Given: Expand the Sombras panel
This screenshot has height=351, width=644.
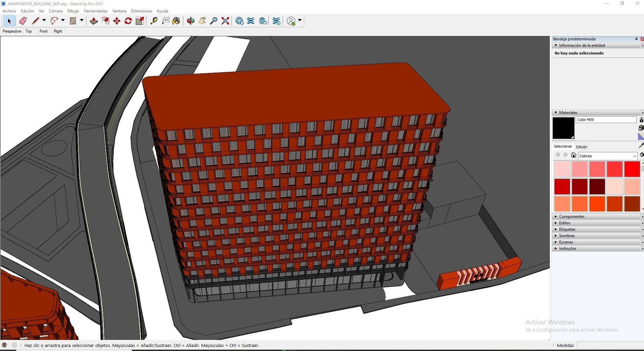Looking at the screenshot, I should [556, 236].
